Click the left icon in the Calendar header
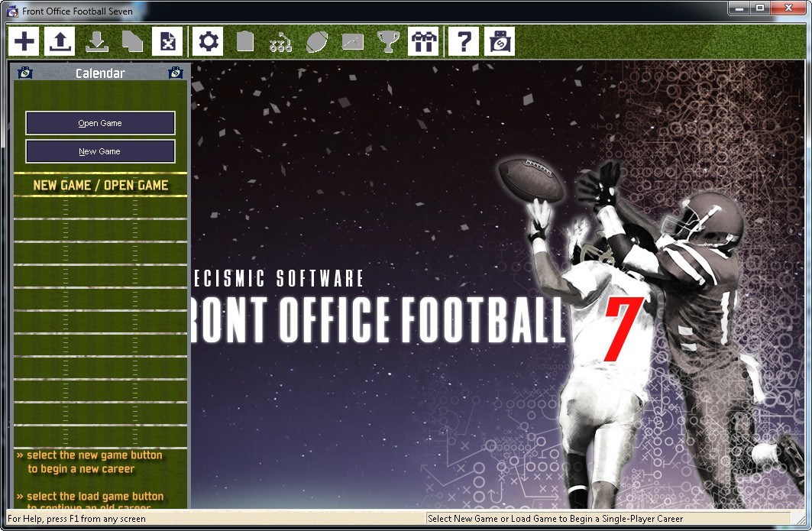 [x=25, y=73]
